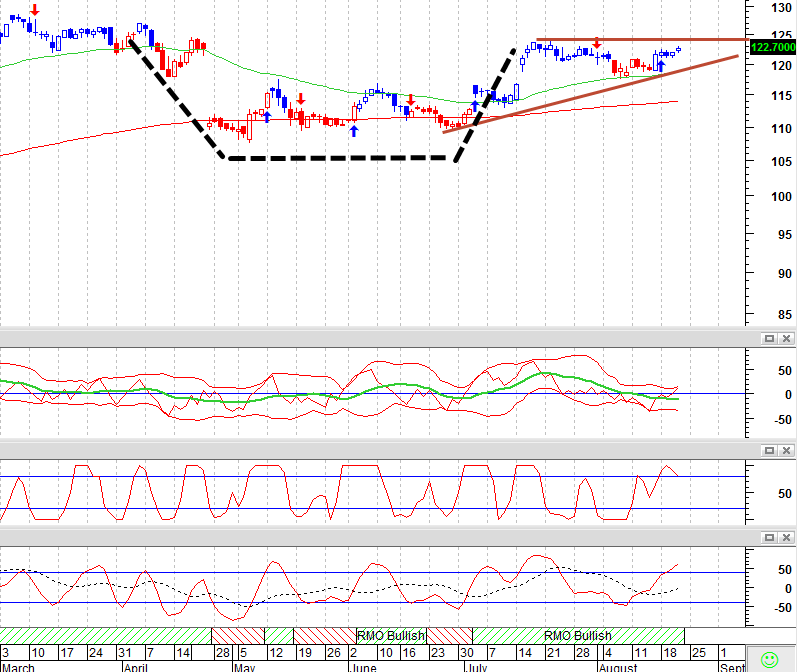The height and width of the screenshot is (672, 798).
Task: Click the March month label on date axis
Action: (18, 667)
